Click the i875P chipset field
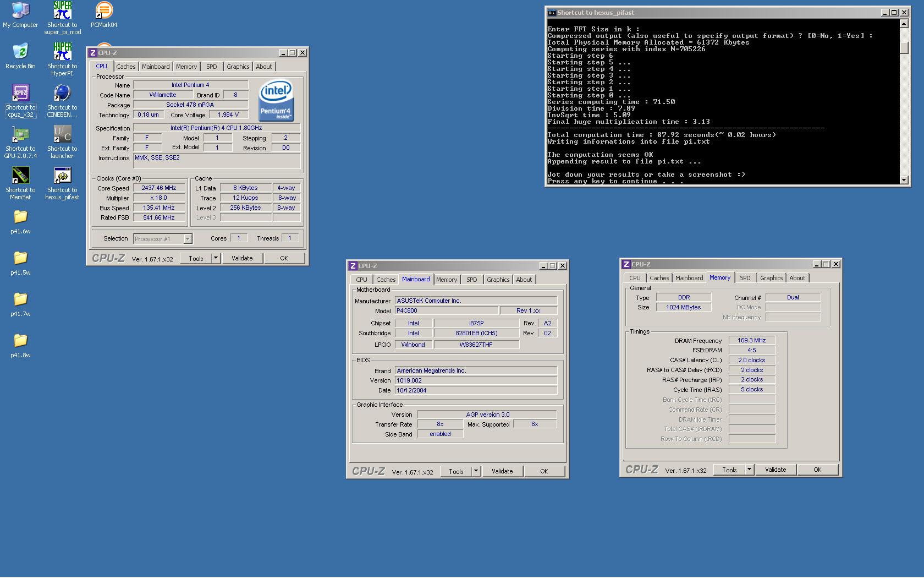This screenshot has height=578, width=924. pos(476,323)
